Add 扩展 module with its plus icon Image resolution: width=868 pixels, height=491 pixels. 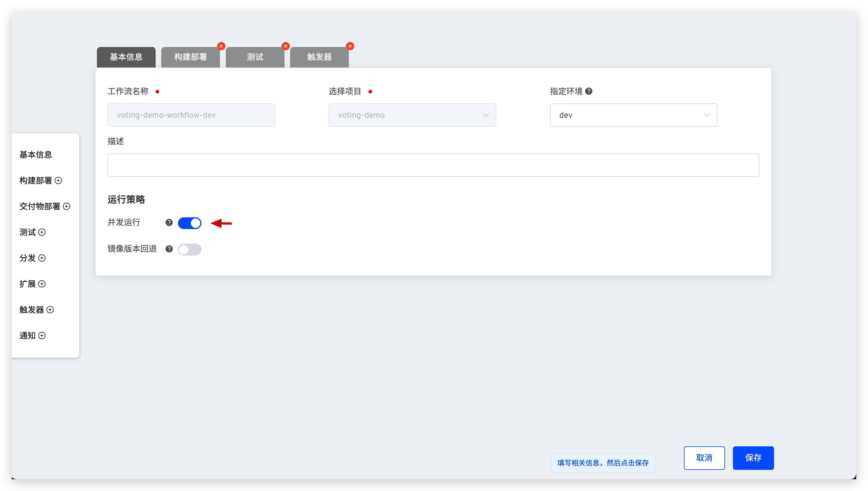tap(42, 284)
